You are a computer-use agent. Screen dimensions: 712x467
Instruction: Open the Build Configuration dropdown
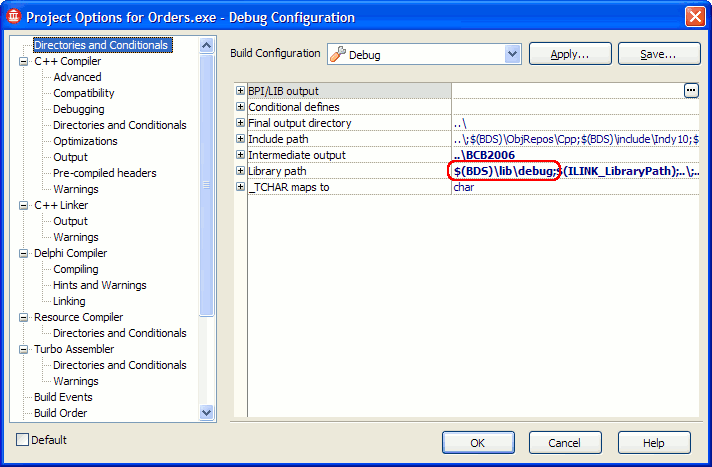(513, 54)
